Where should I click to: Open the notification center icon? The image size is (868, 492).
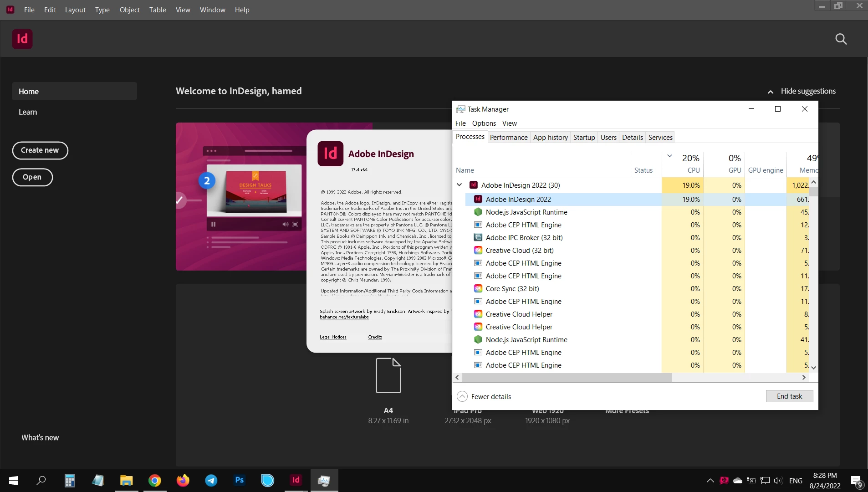pos(856,481)
